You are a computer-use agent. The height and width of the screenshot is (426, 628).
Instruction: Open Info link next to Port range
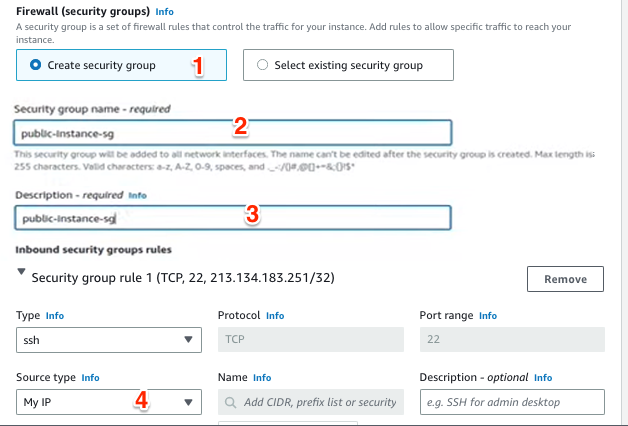(488, 316)
